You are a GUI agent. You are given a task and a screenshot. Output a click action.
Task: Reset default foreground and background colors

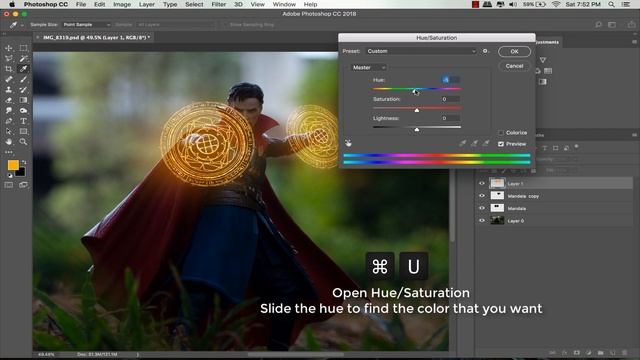10,176
